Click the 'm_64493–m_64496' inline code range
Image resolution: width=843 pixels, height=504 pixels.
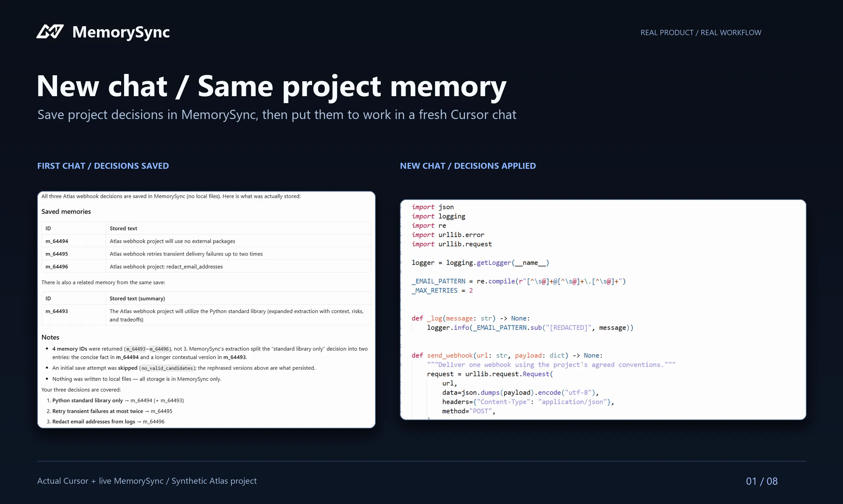pyautogui.click(x=147, y=349)
